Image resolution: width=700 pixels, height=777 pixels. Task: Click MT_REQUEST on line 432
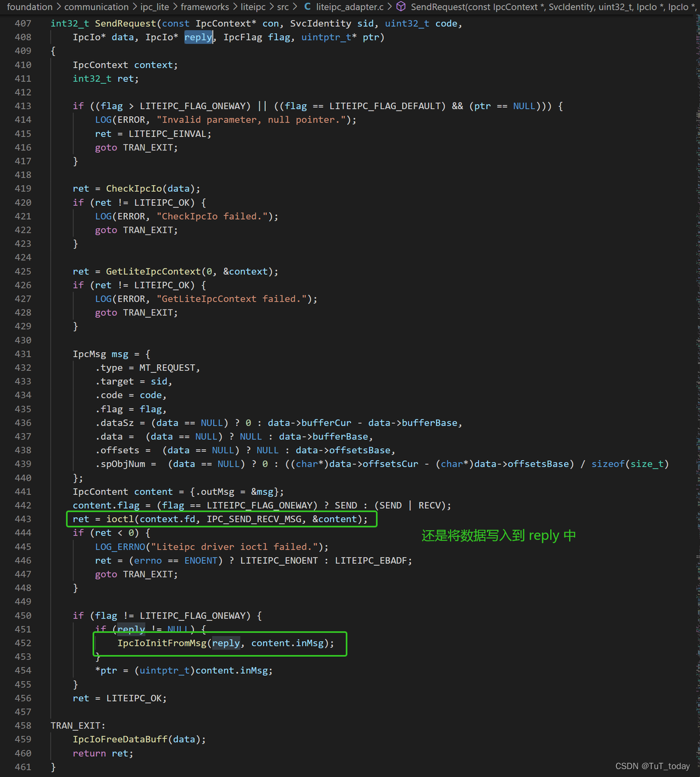[x=168, y=368]
